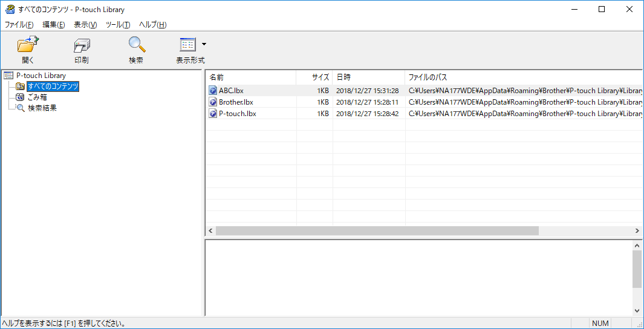The height and width of the screenshot is (329, 644).
Task: Click the 1KB size of ABC.lbx
Action: [x=323, y=91]
